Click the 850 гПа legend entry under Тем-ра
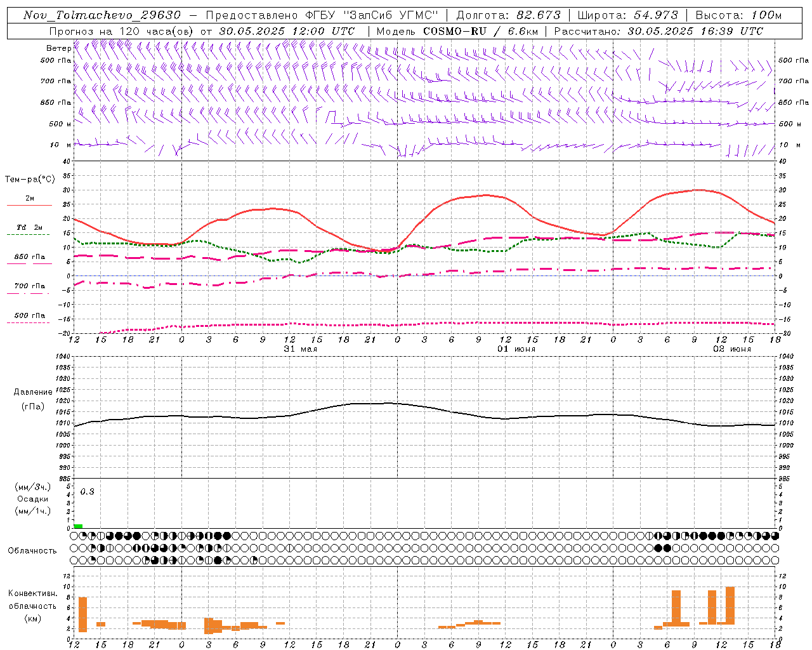 tap(29, 258)
